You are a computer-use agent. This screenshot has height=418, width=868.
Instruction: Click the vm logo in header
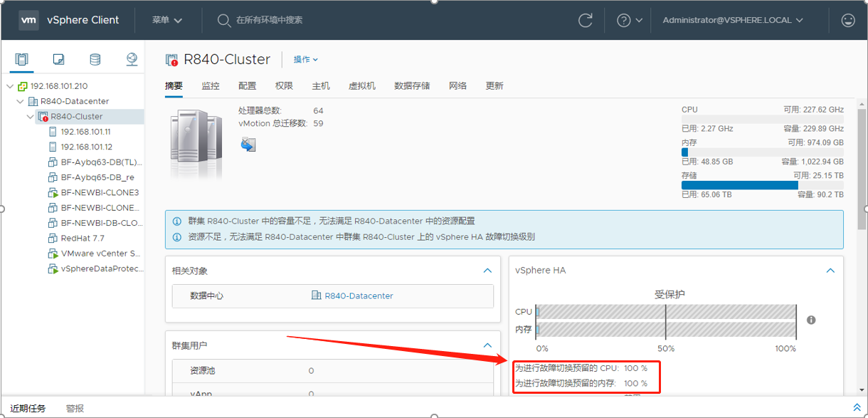(28, 20)
